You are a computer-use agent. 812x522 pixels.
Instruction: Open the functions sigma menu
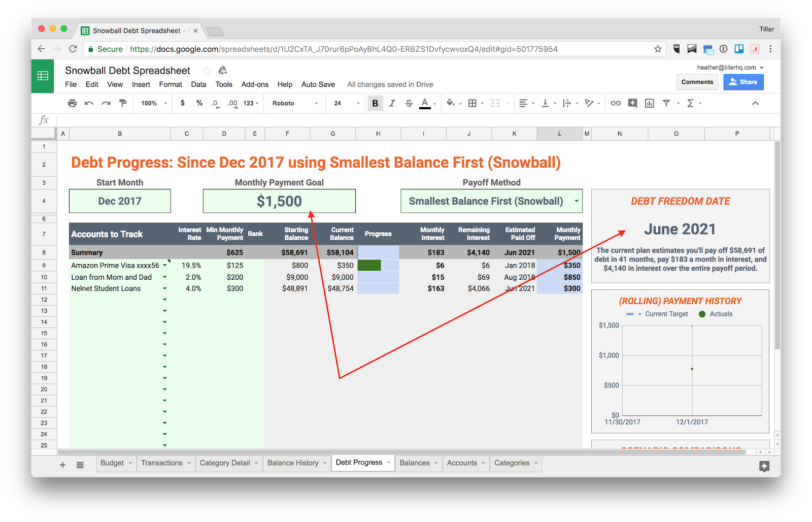pos(690,103)
